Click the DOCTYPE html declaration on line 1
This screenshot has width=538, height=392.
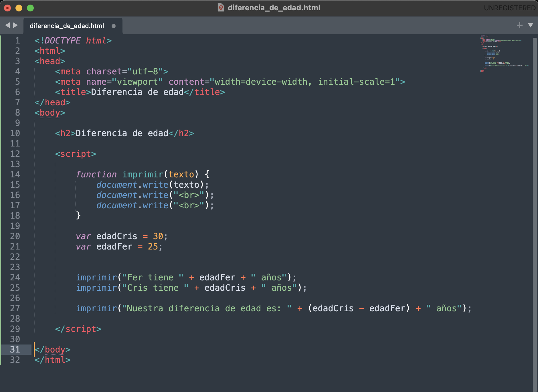[73, 40]
